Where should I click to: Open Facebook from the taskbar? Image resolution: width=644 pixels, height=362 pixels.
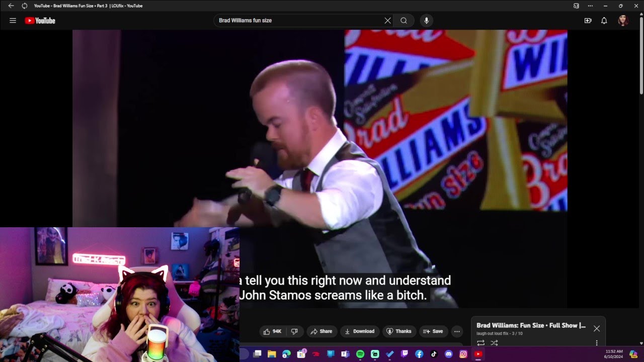[x=419, y=354]
